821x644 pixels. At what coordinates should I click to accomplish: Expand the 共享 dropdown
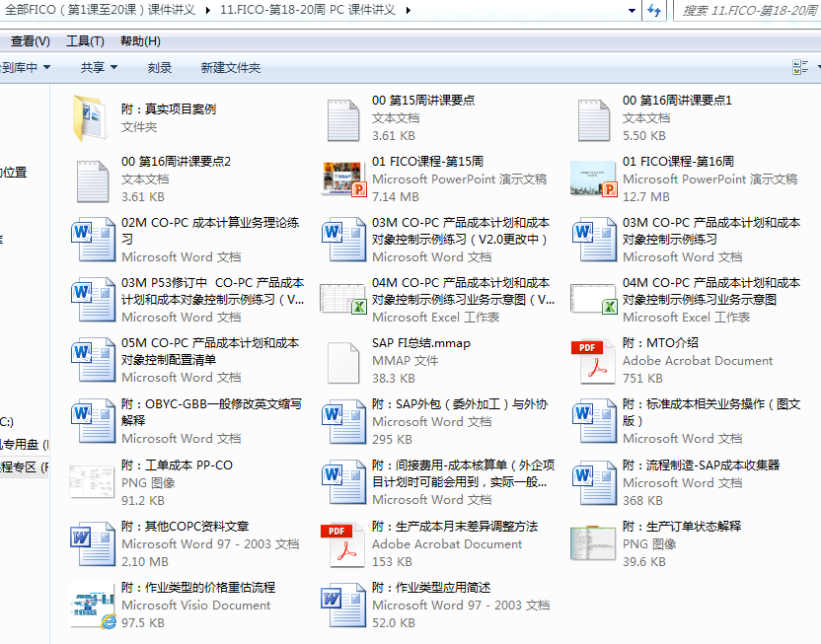point(99,67)
